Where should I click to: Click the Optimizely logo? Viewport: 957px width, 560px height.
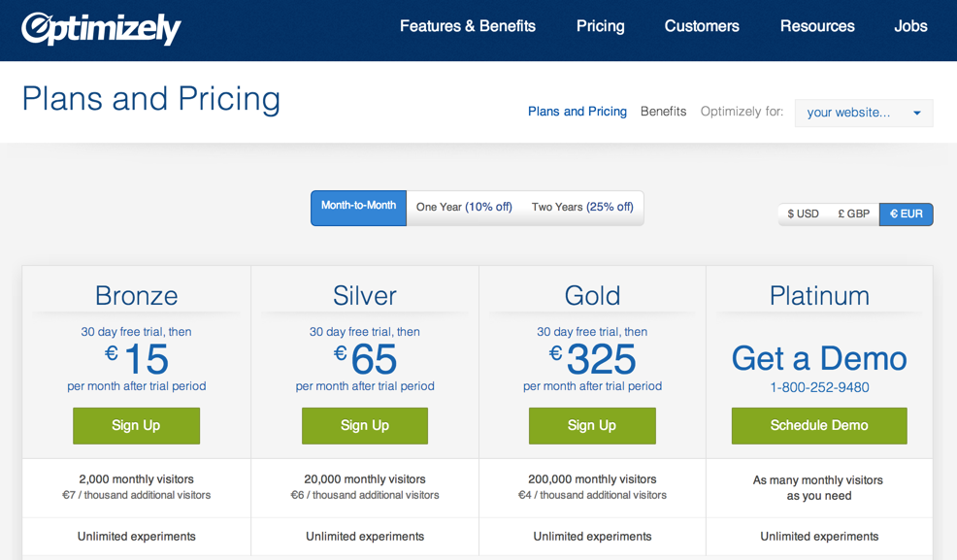click(x=101, y=29)
